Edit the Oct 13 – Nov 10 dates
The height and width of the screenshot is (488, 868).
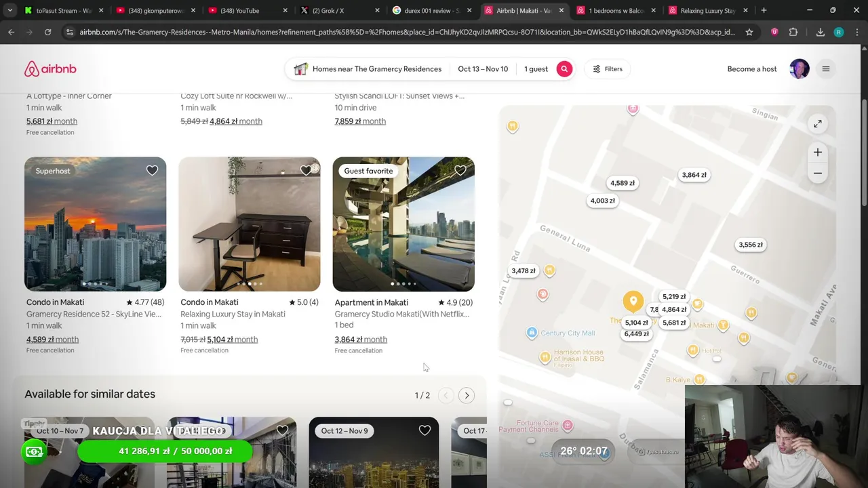click(483, 69)
